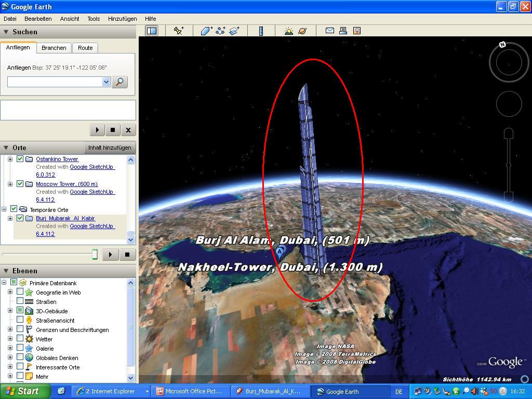Screen dimensions: 532x399
Task: Collapse the Ebenen panel
Action: pyautogui.click(x=6, y=271)
